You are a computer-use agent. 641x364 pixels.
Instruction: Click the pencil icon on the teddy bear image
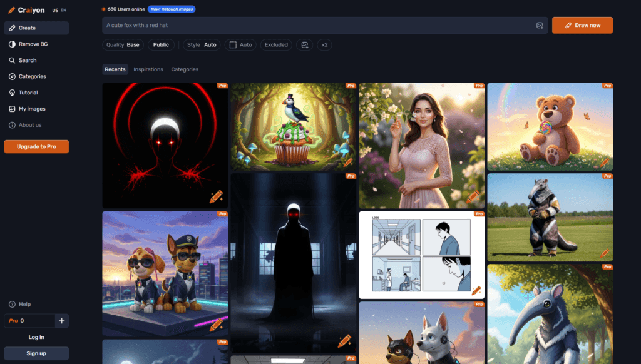[604, 163]
